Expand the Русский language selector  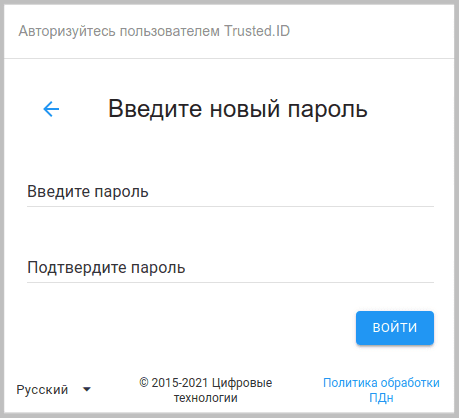[x=54, y=389]
